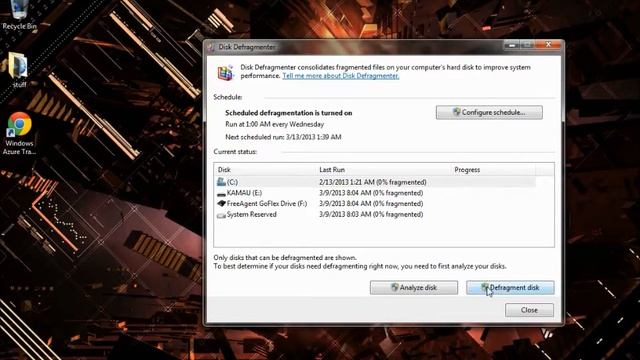Close Disk Defragmenter via title bar X
The image size is (640, 360).
point(549,45)
